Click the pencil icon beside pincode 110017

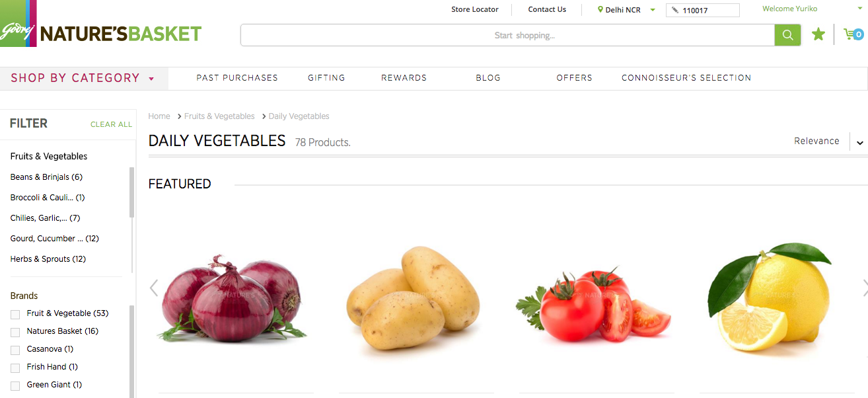coord(674,10)
